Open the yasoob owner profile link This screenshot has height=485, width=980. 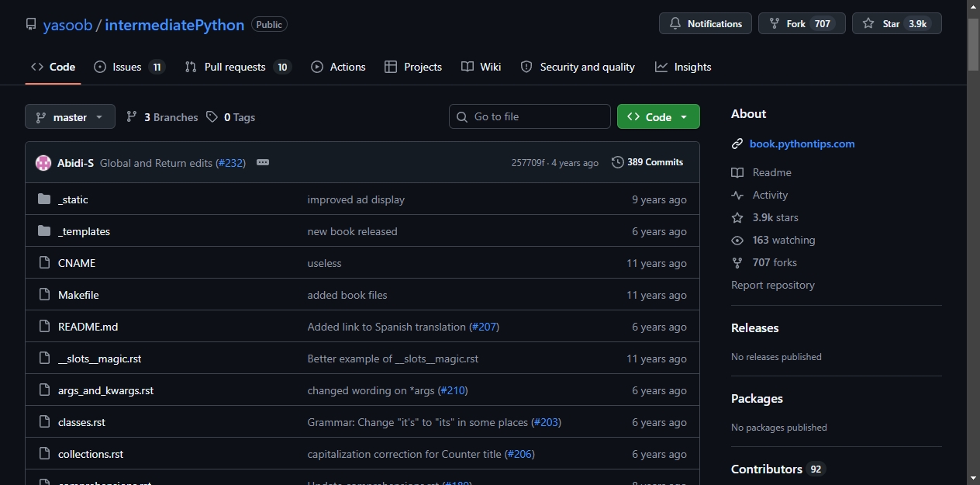click(x=67, y=25)
